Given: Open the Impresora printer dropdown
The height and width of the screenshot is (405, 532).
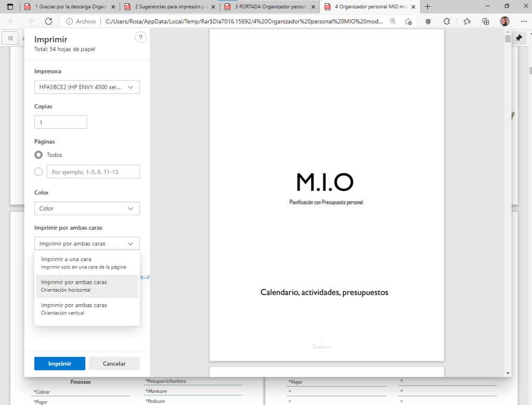Looking at the screenshot, I should tap(87, 87).
